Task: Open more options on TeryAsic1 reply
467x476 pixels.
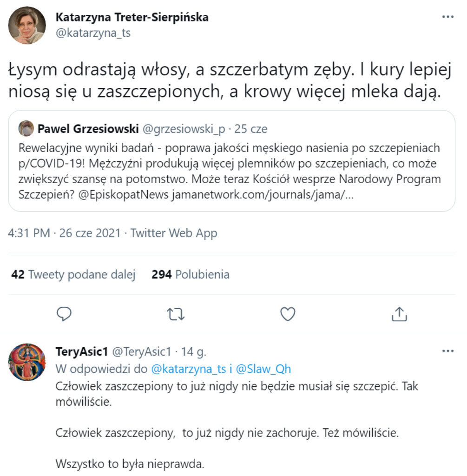Action: pos(447,351)
